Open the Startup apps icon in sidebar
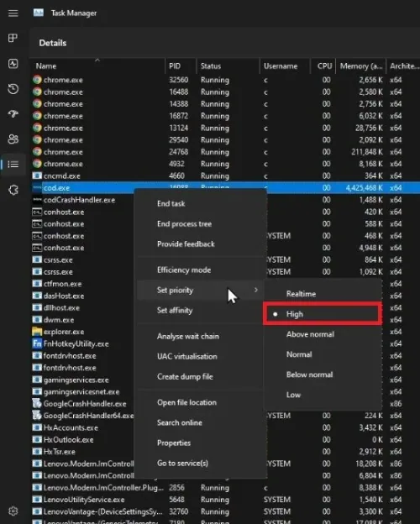 coord(13,114)
